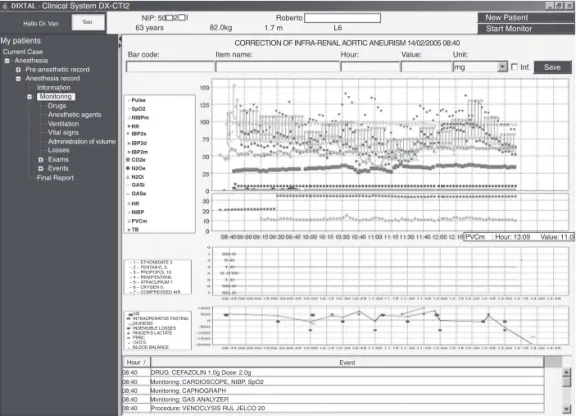Viewport: 576px width, 416px height.
Task: Select the GAS ANALYZER event row
Action: click(333, 399)
